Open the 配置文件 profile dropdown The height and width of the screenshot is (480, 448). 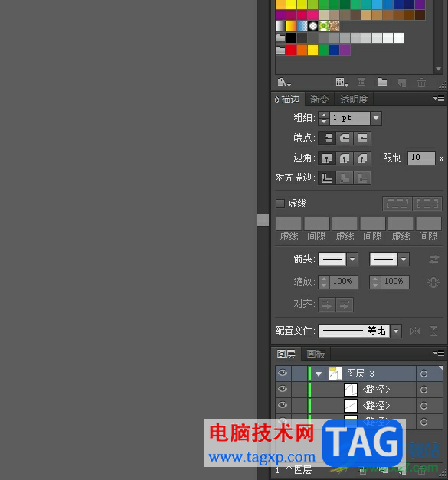pyautogui.click(x=396, y=331)
